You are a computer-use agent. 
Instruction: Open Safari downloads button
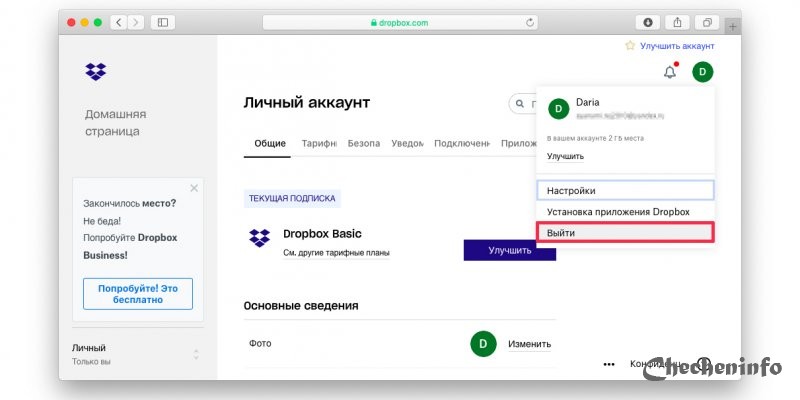point(648,22)
